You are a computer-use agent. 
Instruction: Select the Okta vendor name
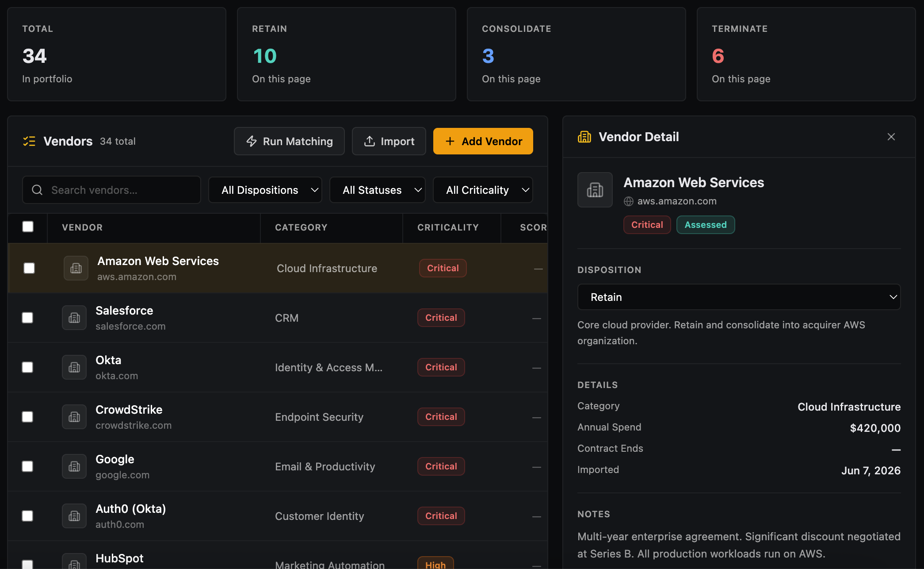point(108,360)
